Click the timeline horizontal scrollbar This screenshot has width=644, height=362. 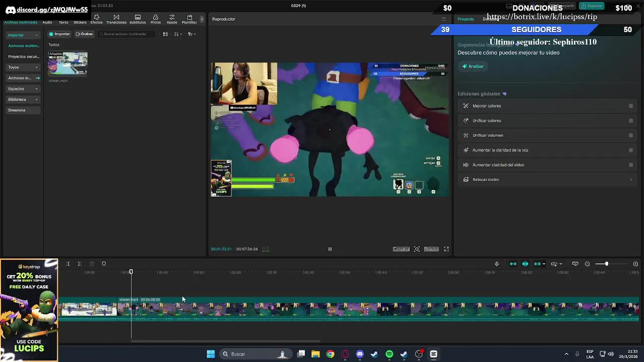(x=225, y=341)
